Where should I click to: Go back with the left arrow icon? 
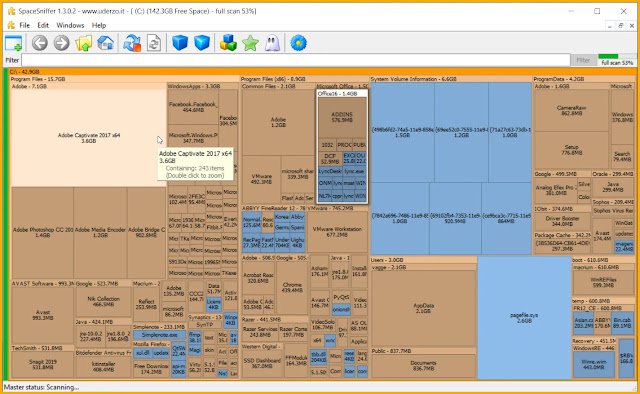[x=40, y=43]
